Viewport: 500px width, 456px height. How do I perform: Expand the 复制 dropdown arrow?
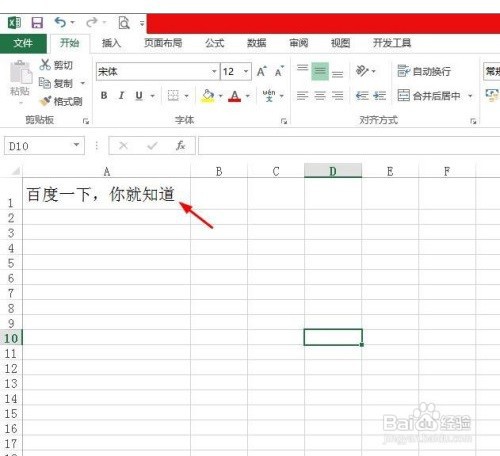[83, 83]
